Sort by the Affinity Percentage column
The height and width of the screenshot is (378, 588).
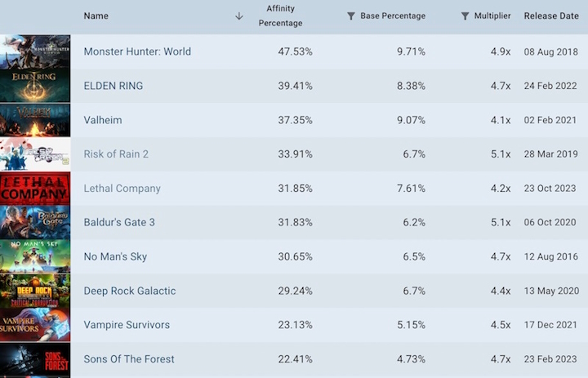pyautogui.click(x=280, y=16)
